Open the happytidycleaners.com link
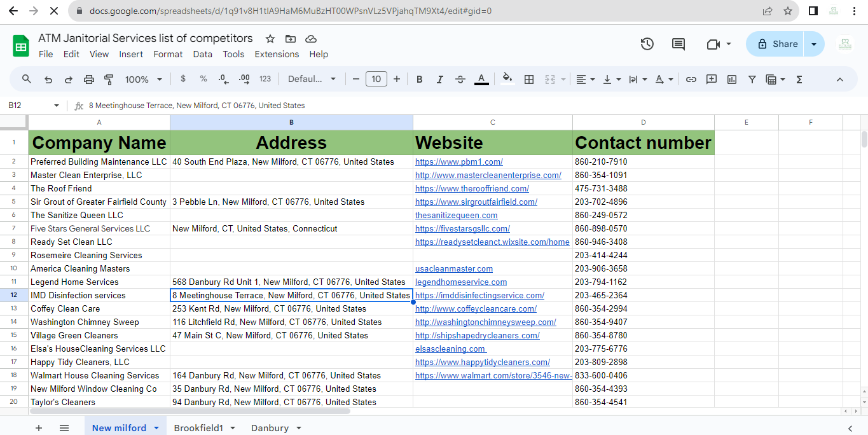 click(483, 362)
